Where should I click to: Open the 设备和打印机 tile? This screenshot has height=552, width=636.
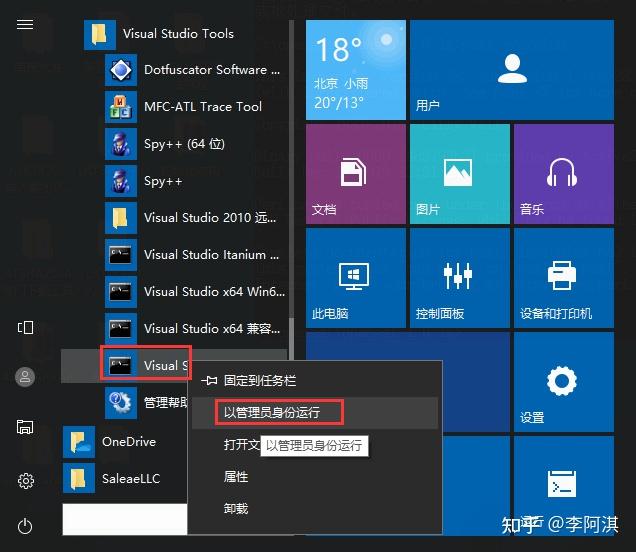[564, 278]
